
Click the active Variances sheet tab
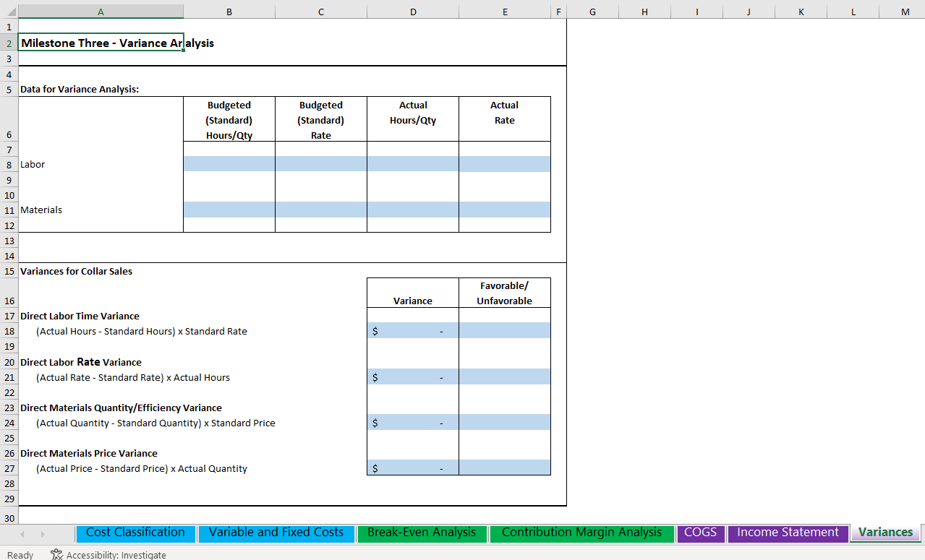click(x=885, y=532)
